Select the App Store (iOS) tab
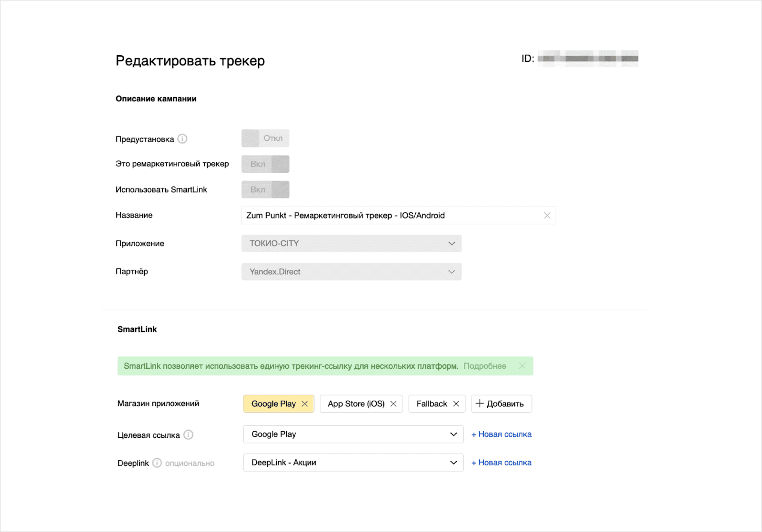 pyautogui.click(x=356, y=404)
